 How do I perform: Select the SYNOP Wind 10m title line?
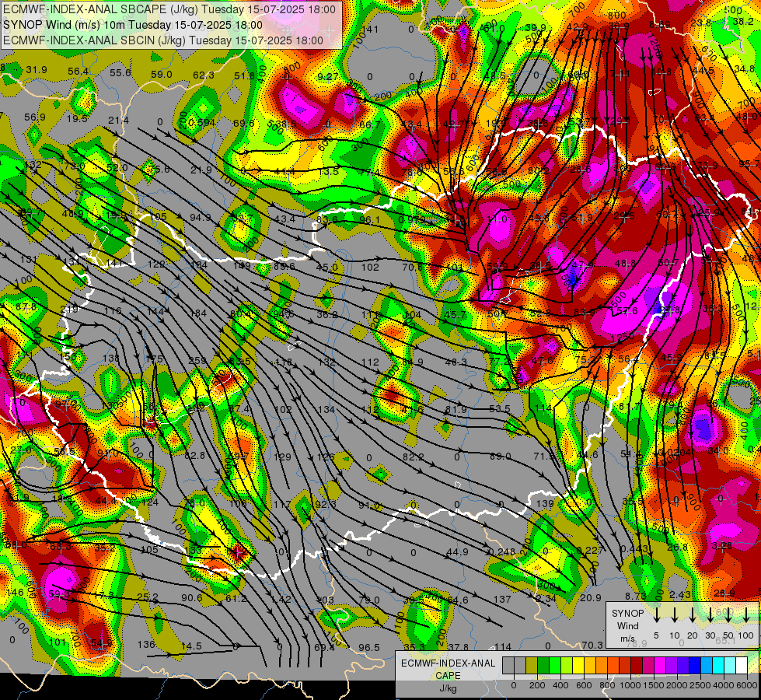pyautogui.click(x=132, y=25)
